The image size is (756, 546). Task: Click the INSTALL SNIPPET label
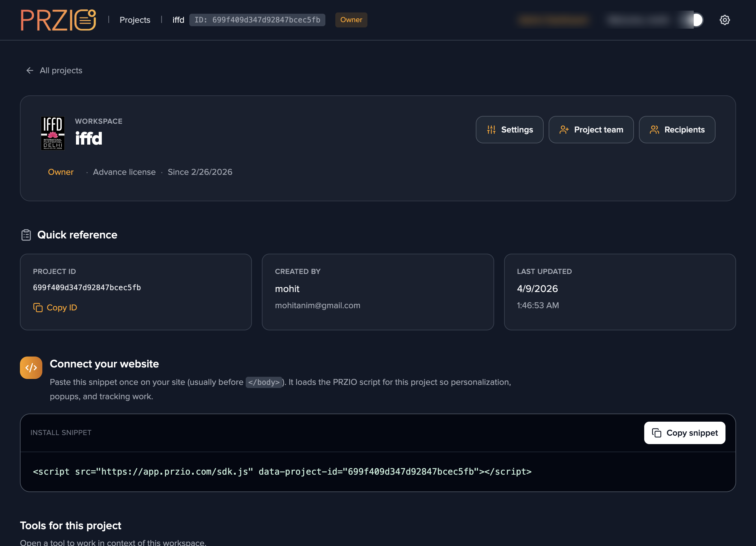point(61,433)
